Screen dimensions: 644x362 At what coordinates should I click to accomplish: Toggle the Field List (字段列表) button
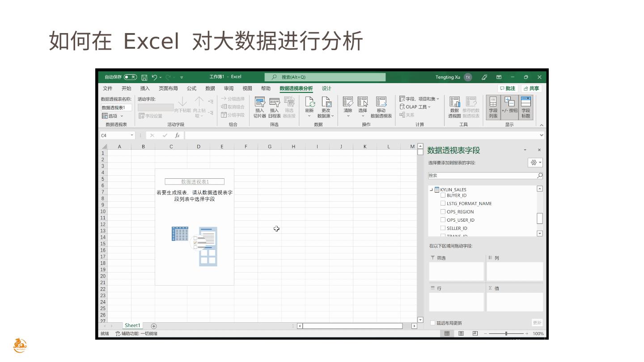point(493,107)
